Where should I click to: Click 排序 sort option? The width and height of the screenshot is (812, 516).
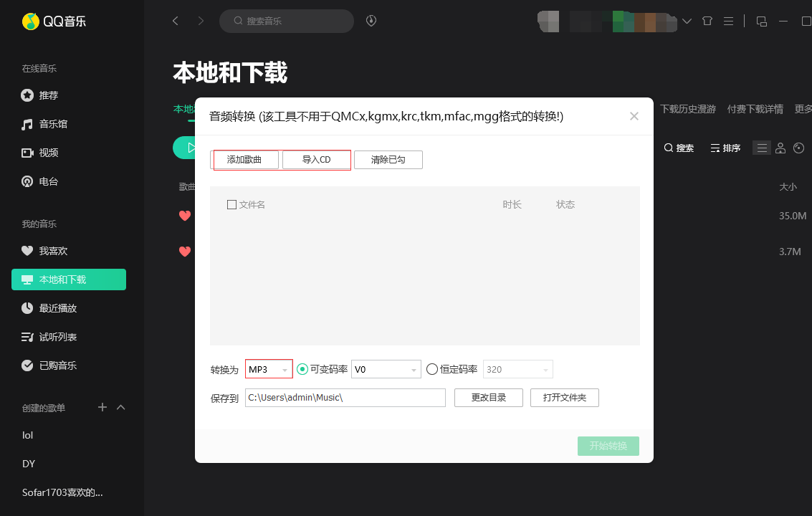click(725, 148)
